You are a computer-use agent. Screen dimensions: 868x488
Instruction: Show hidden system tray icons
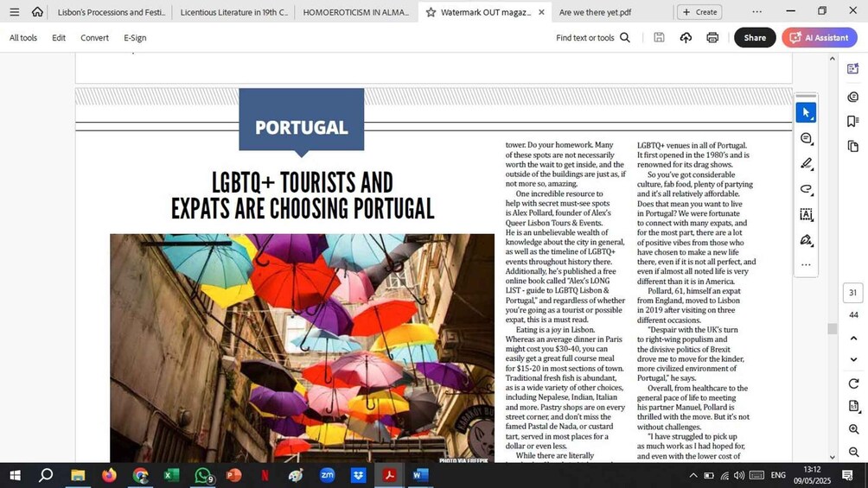point(692,475)
